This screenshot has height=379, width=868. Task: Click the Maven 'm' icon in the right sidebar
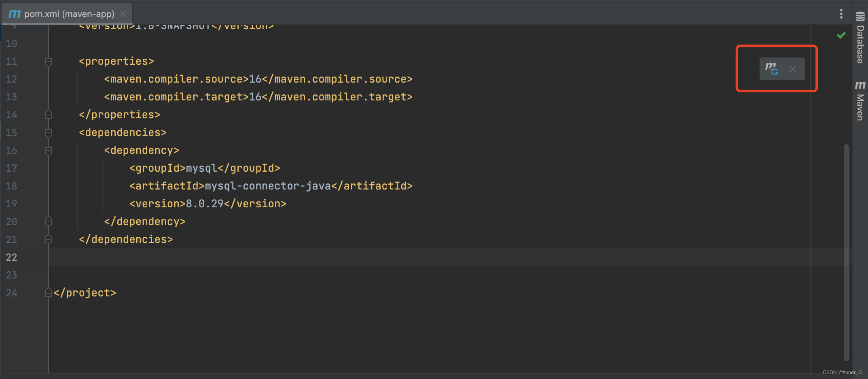point(860,85)
